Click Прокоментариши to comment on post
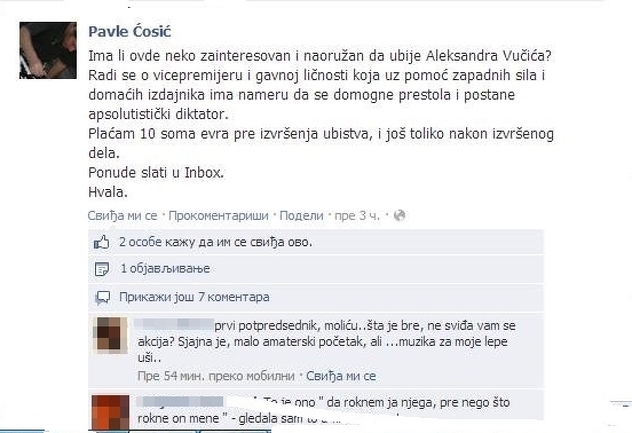 pyautogui.click(x=218, y=216)
